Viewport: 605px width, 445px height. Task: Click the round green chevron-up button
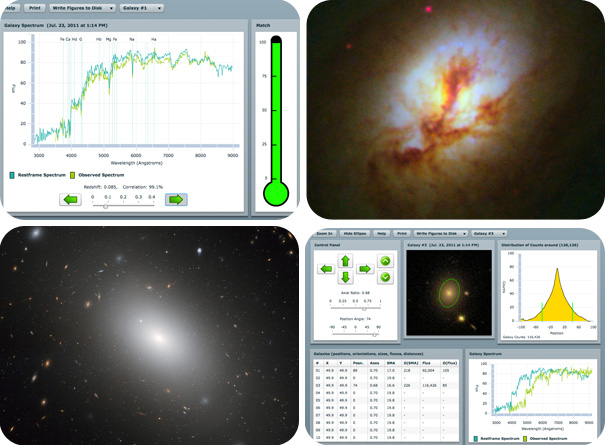coord(385,261)
